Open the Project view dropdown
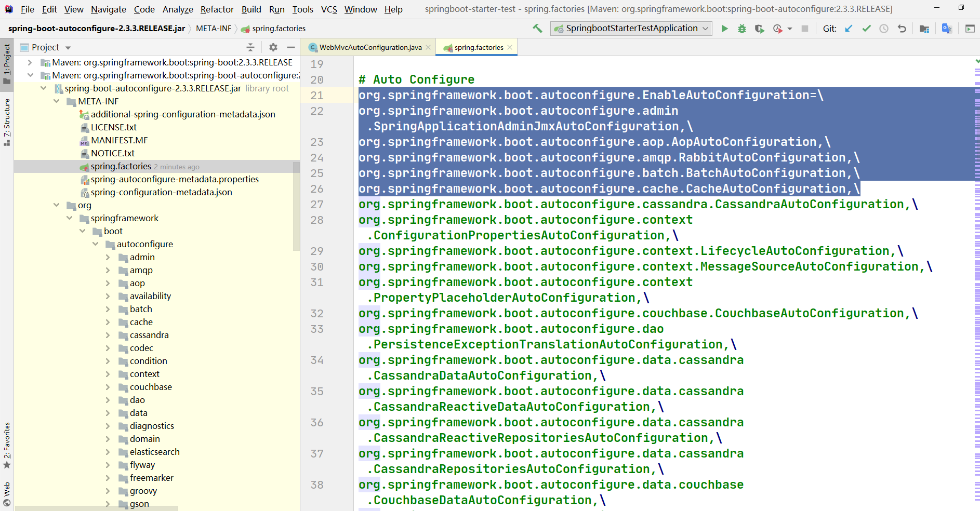 [x=68, y=48]
